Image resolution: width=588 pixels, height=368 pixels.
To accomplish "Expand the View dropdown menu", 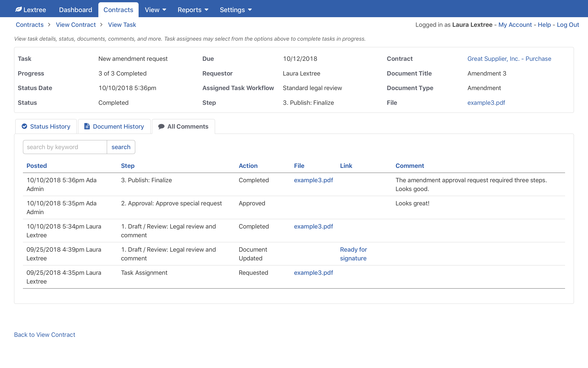I will 156,10.
